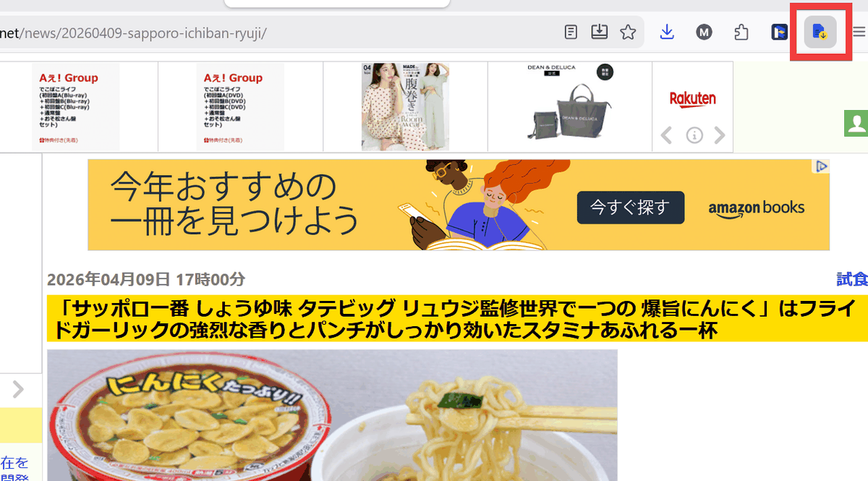Expand the left sidebar chevron arrow
The image size is (868, 481).
[18, 390]
